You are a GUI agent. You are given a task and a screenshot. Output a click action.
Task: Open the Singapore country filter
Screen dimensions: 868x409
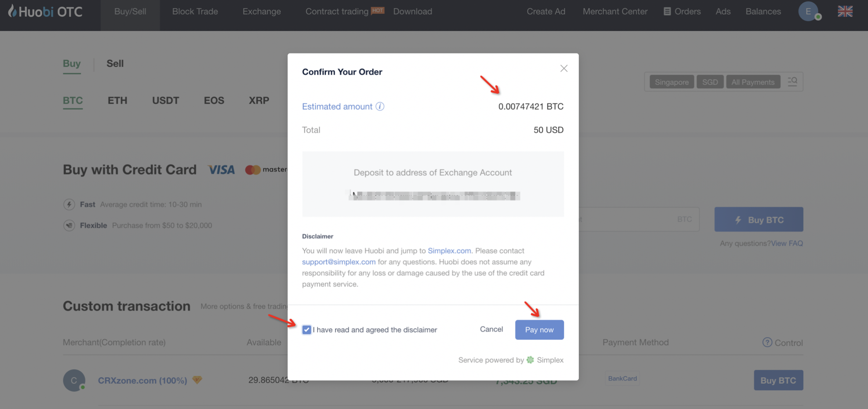click(672, 82)
